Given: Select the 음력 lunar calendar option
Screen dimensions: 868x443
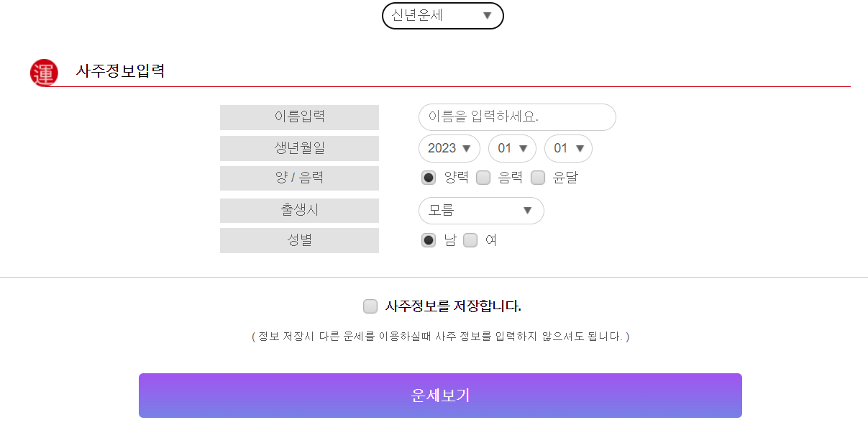Looking at the screenshot, I should coord(484,177).
